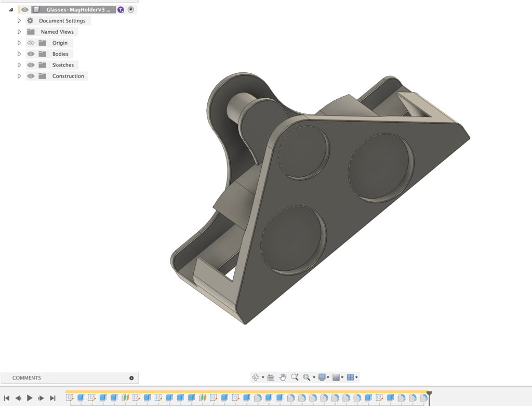Open Display Settings monitor icon

(322, 377)
